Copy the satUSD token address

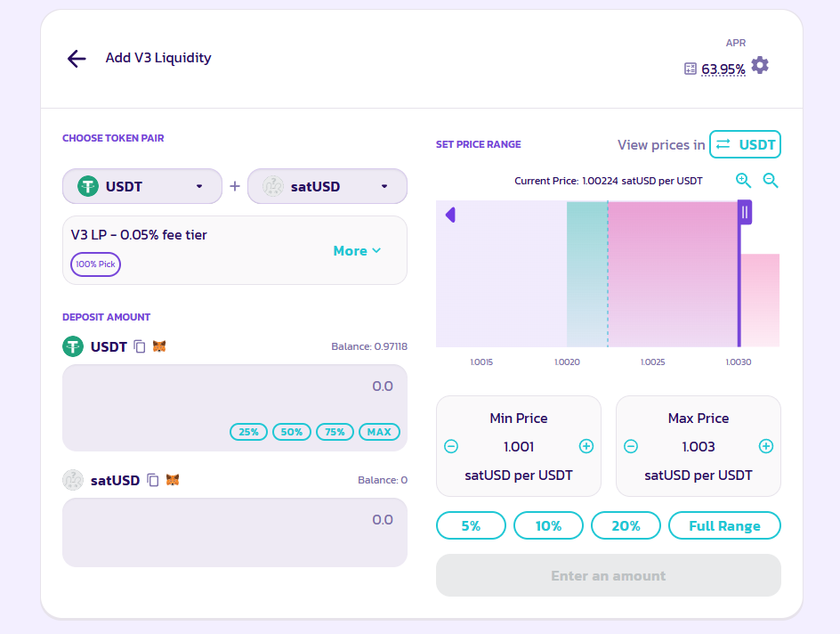pos(153,480)
